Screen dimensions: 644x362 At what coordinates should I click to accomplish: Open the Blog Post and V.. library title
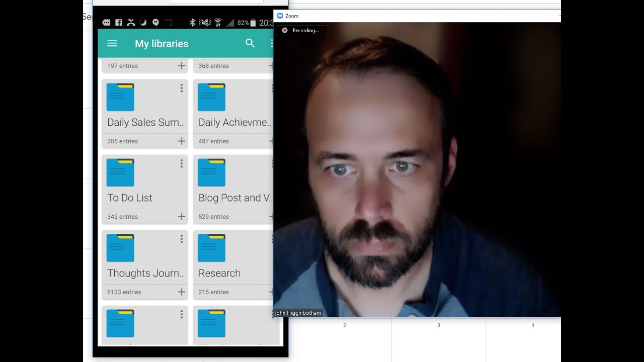[235, 198]
